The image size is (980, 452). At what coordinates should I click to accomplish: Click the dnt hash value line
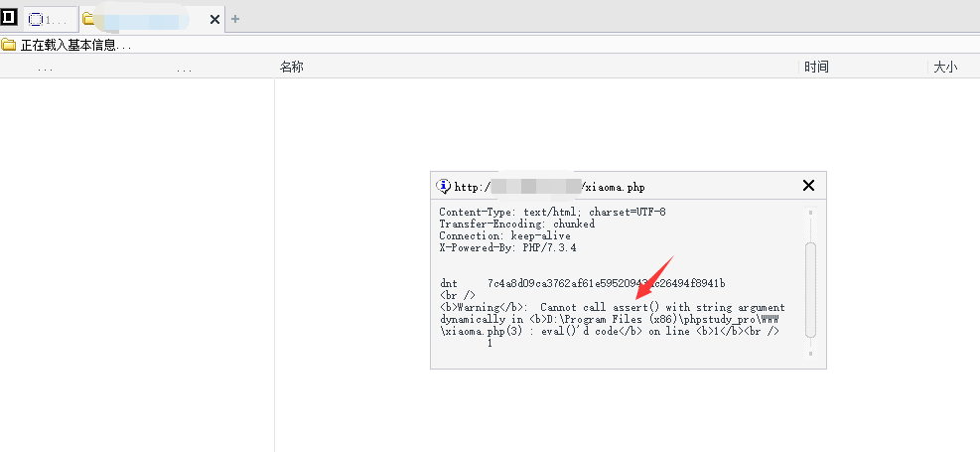582,283
